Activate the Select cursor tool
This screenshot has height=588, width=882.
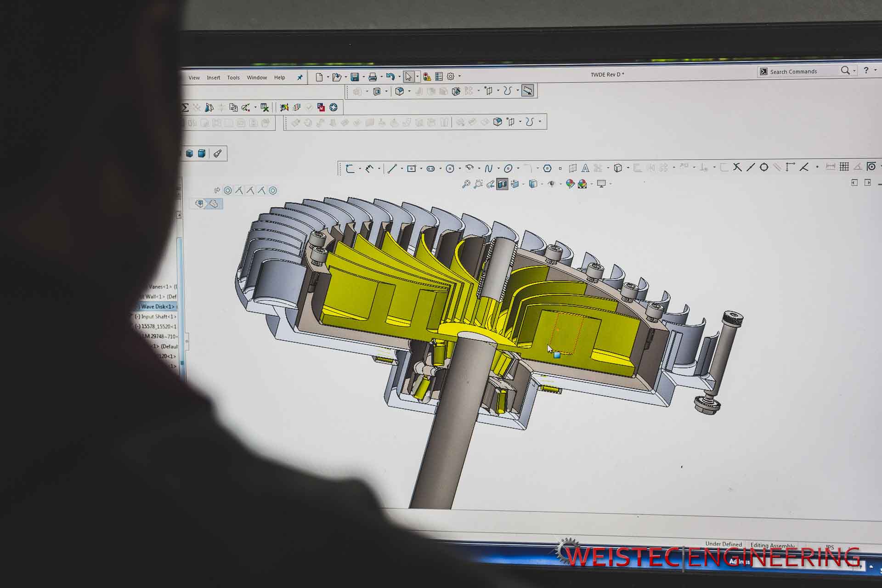[x=408, y=76]
